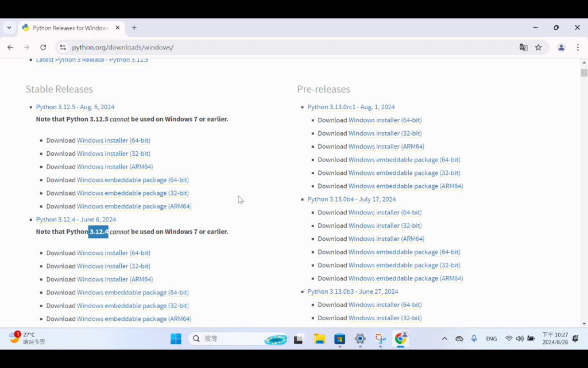Download 3.12.5 Windows installer (64-bit)
The image size is (588, 368).
pyautogui.click(x=114, y=140)
